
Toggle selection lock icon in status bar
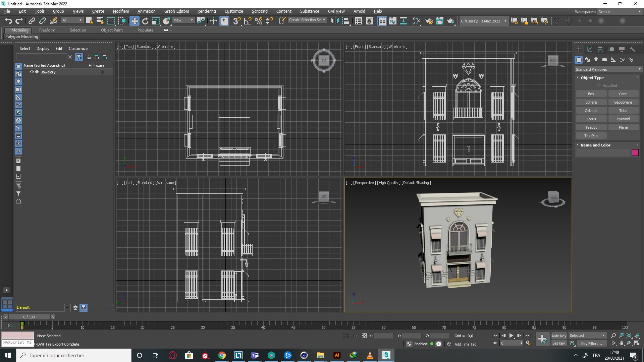click(x=355, y=336)
